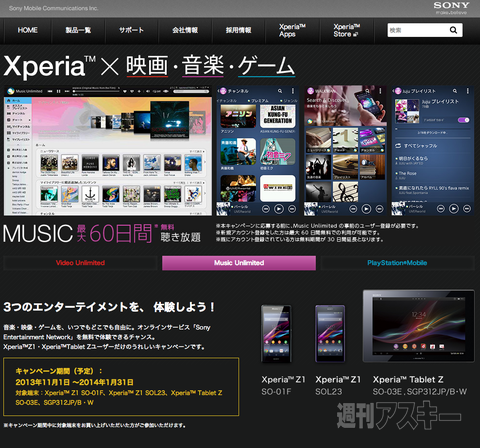Click previous button in チャンネル phone screen
The width and height of the screenshot is (480, 448).
pyautogui.click(x=266, y=209)
